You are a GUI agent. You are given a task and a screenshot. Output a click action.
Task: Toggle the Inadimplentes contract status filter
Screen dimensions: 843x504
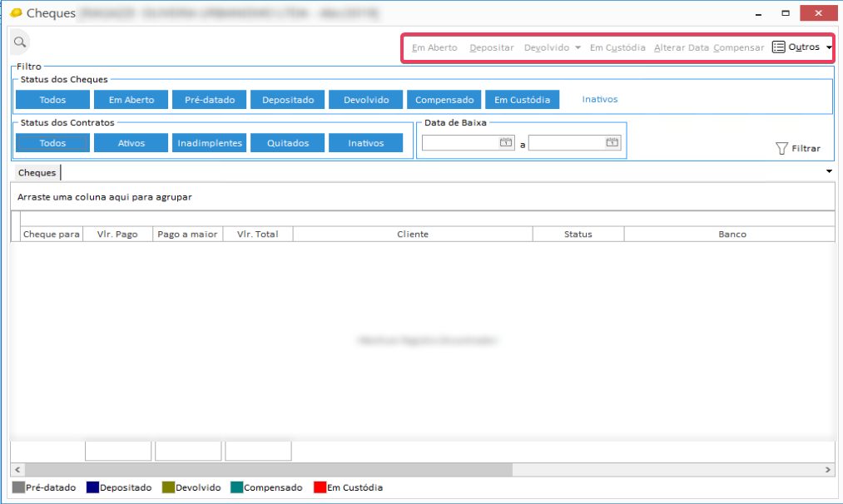209,143
